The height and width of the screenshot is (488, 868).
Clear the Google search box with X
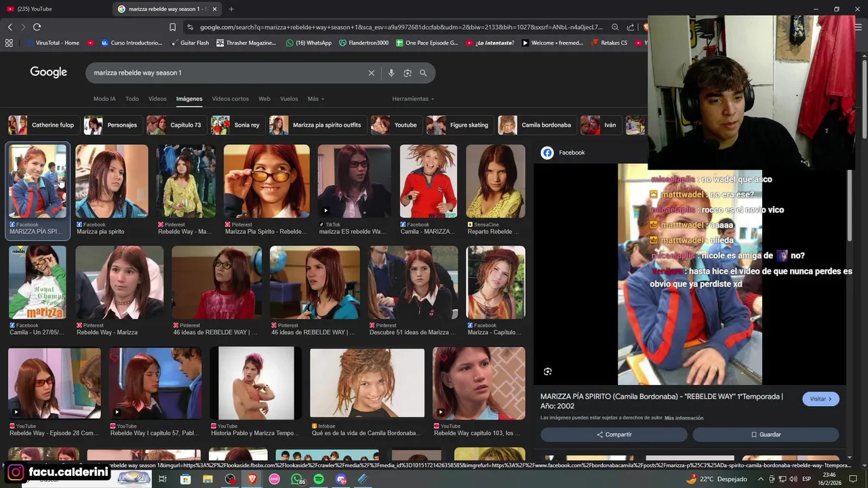[x=371, y=73]
